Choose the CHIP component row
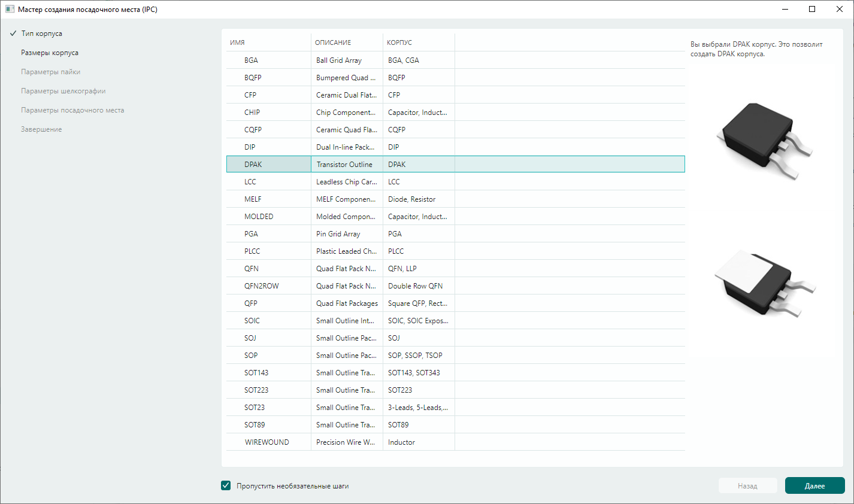 tap(252, 113)
